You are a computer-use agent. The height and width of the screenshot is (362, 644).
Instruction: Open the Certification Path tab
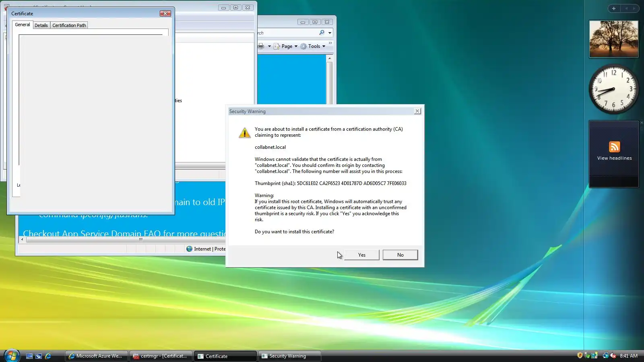[69, 25]
